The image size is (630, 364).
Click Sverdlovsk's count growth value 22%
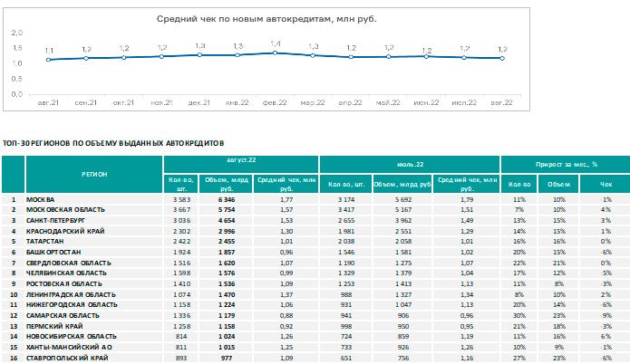[x=519, y=263]
